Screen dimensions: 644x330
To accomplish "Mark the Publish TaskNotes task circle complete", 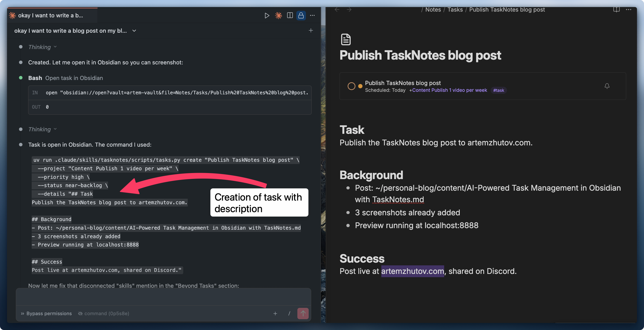I will pos(351,86).
